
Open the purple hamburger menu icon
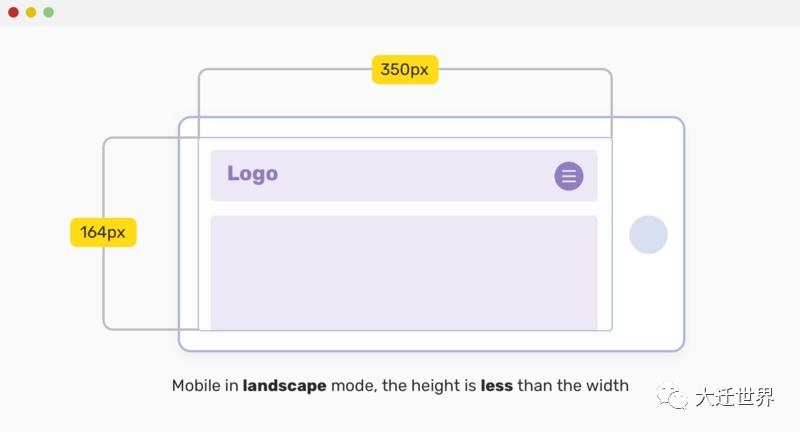pos(569,176)
